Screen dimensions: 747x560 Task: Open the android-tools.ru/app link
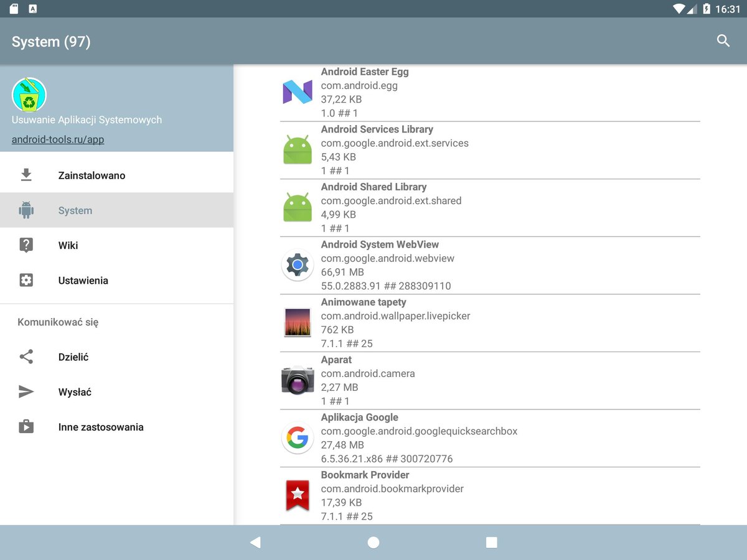[x=57, y=139]
